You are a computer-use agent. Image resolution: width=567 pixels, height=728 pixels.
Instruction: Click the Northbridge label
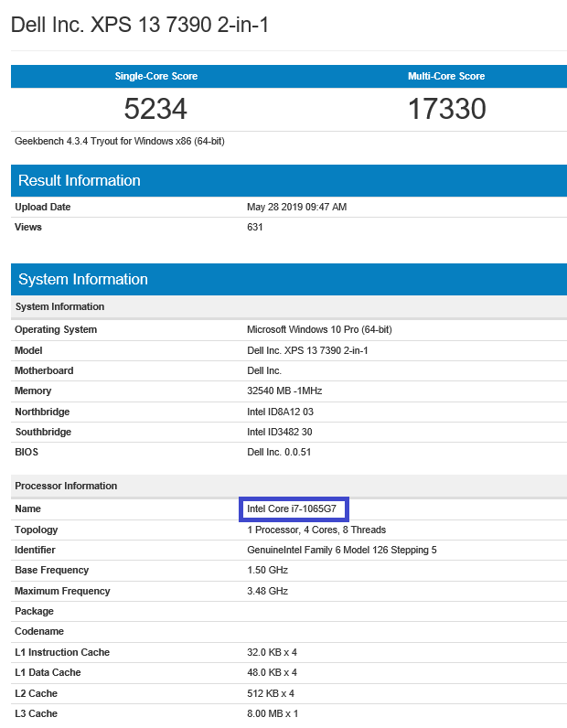[x=42, y=412]
